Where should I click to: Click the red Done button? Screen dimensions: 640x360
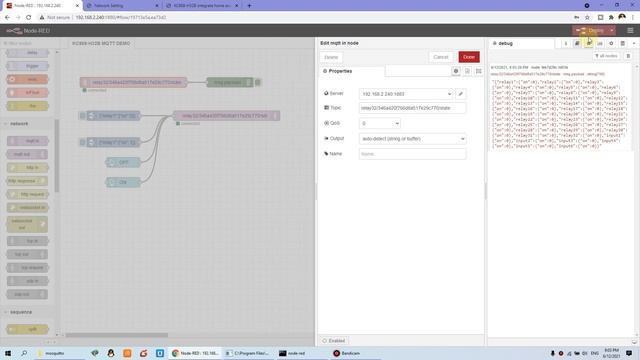coord(469,57)
